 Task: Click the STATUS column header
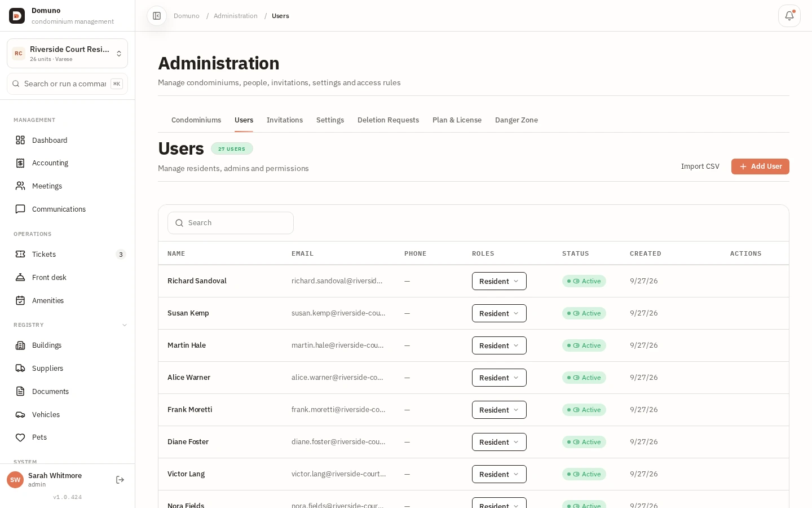pos(576,253)
